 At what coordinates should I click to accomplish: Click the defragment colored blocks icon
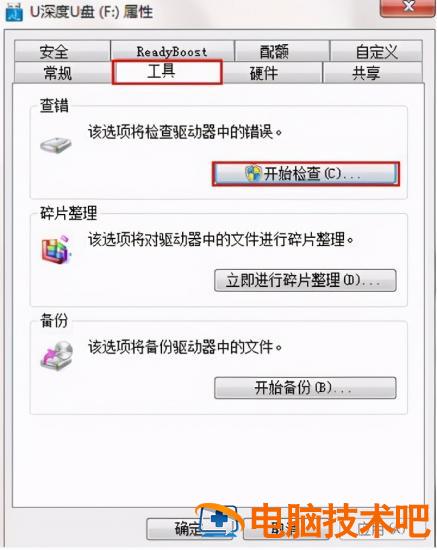(x=56, y=249)
